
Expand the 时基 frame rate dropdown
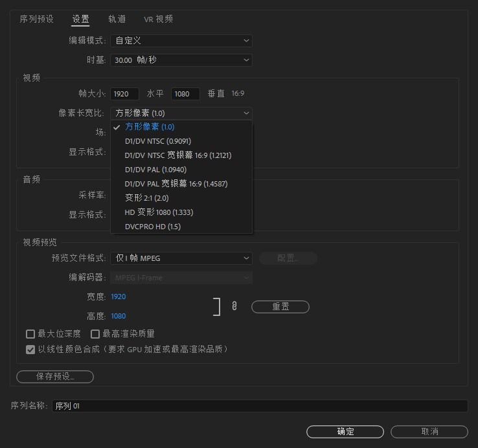coord(181,60)
